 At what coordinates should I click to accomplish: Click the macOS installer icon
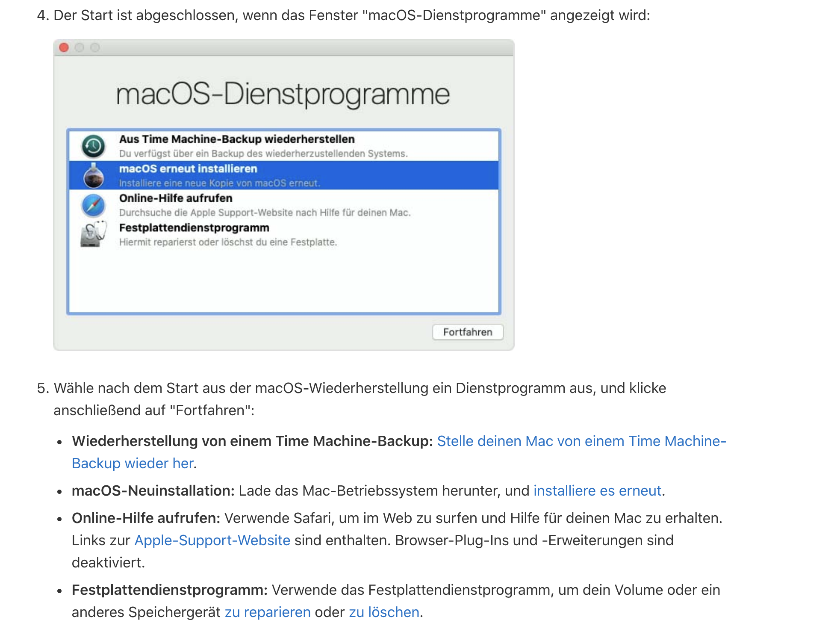point(93,176)
